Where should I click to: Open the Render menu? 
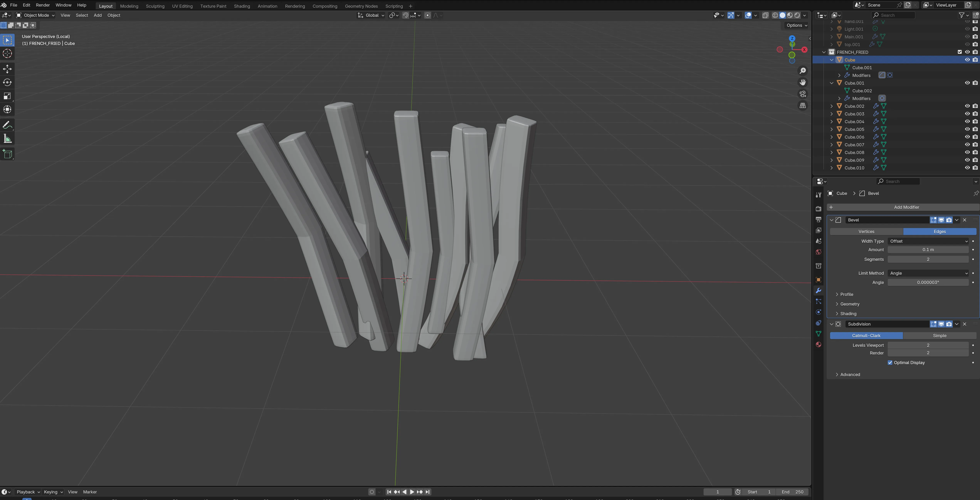[43, 5]
